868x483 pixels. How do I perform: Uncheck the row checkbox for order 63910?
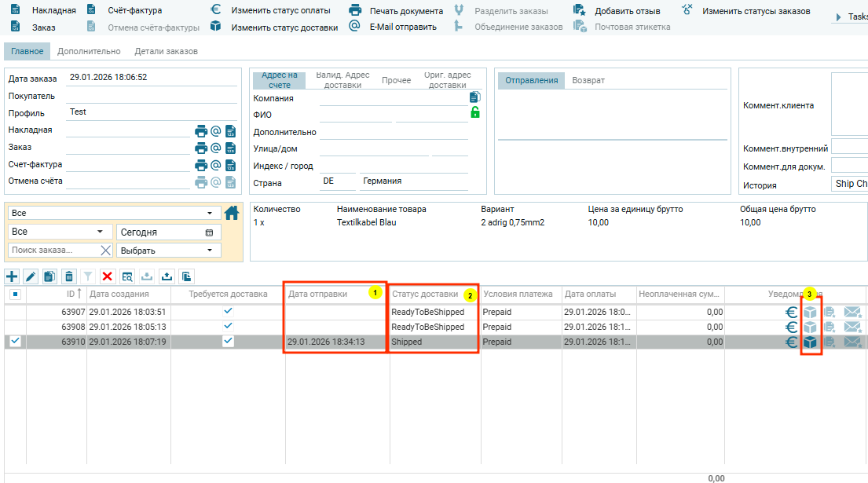[15, 342]
